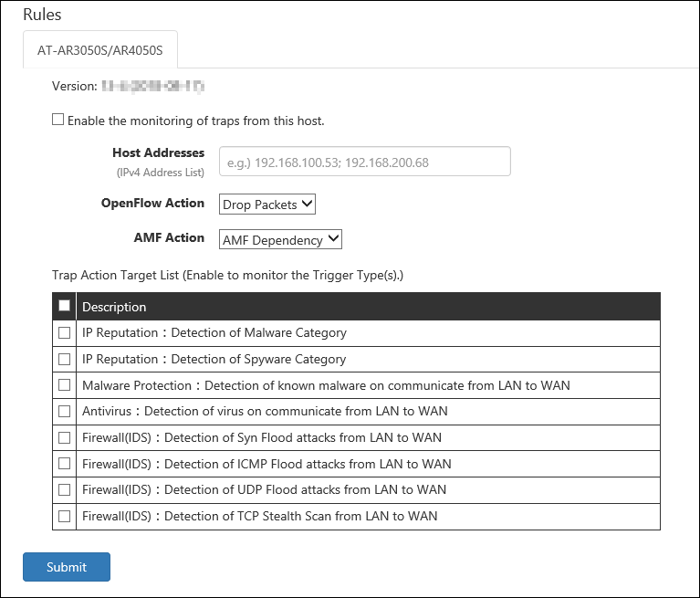Select Syn Flood attacks detection checkbox
700x598 pixels.
[65, 437]
